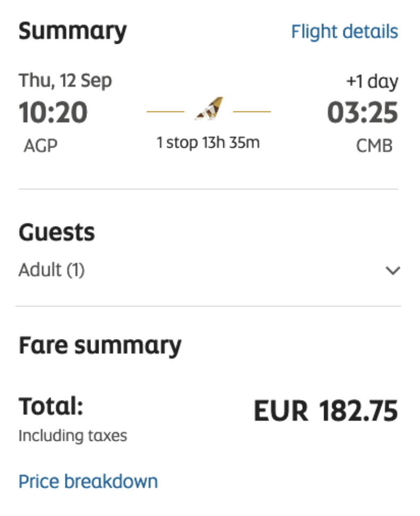Click the Summary heading
The image size is (420, 516).
[72, 31]
